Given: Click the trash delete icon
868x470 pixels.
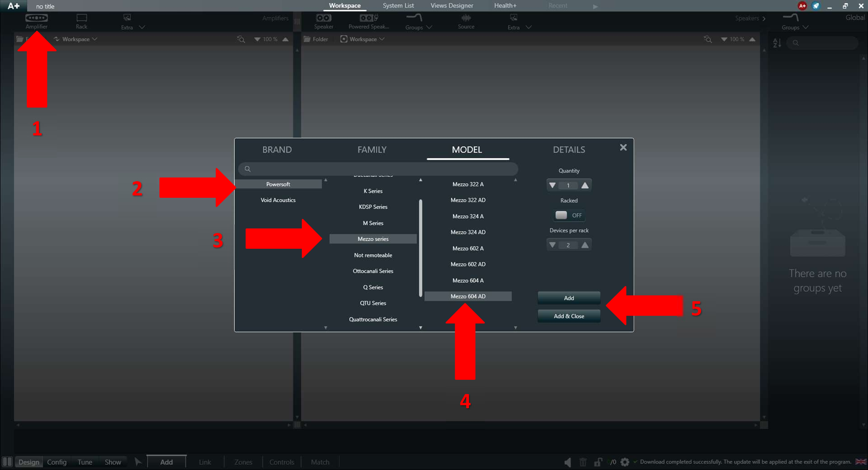Looking at the screenshot, I should click(x=583, y=462).
